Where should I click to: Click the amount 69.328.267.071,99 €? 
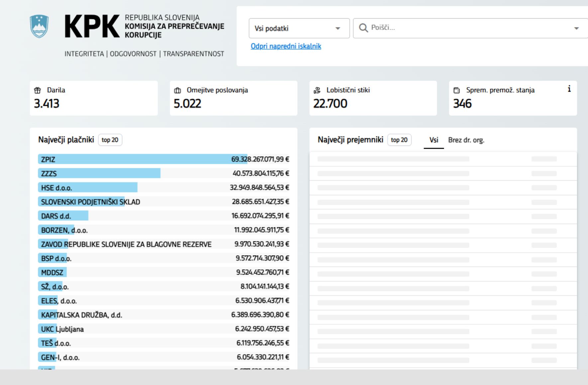click(260, 159)
